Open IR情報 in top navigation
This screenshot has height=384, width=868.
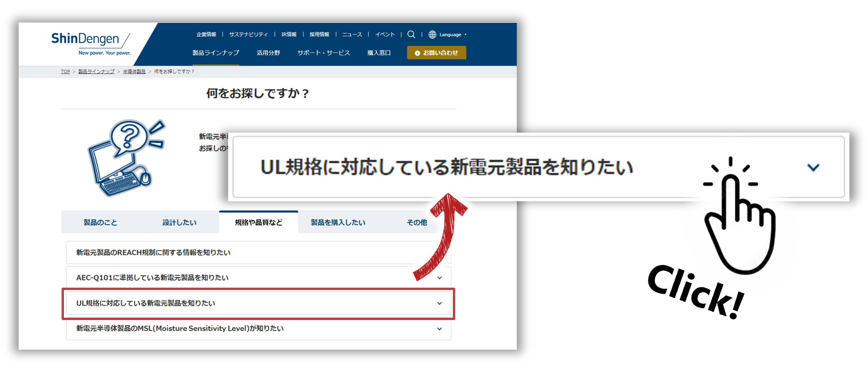(289, 34)
